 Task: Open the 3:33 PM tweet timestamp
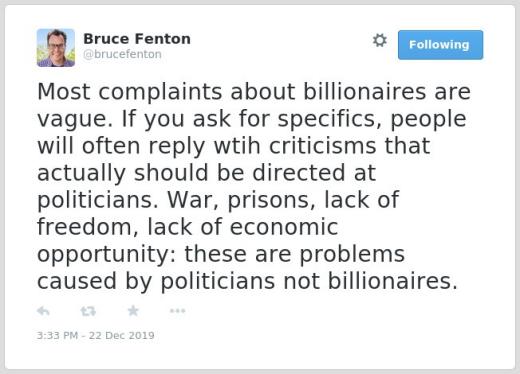57,335
